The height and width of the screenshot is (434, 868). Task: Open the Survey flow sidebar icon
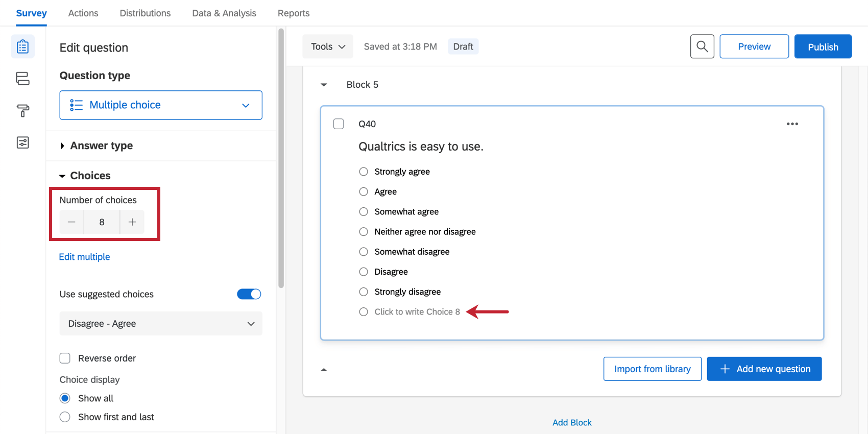click(22, 79)
